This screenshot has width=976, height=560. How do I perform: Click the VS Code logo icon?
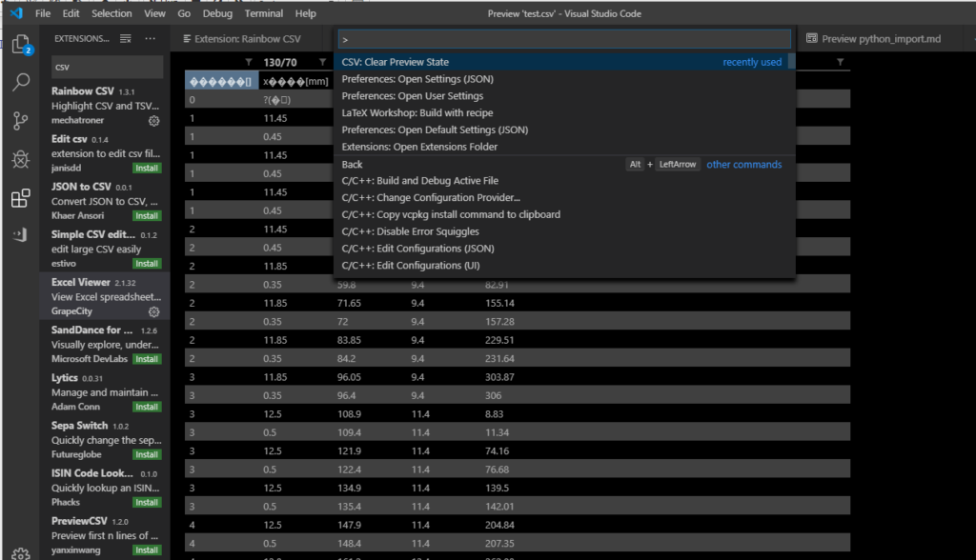coord(16,13)
